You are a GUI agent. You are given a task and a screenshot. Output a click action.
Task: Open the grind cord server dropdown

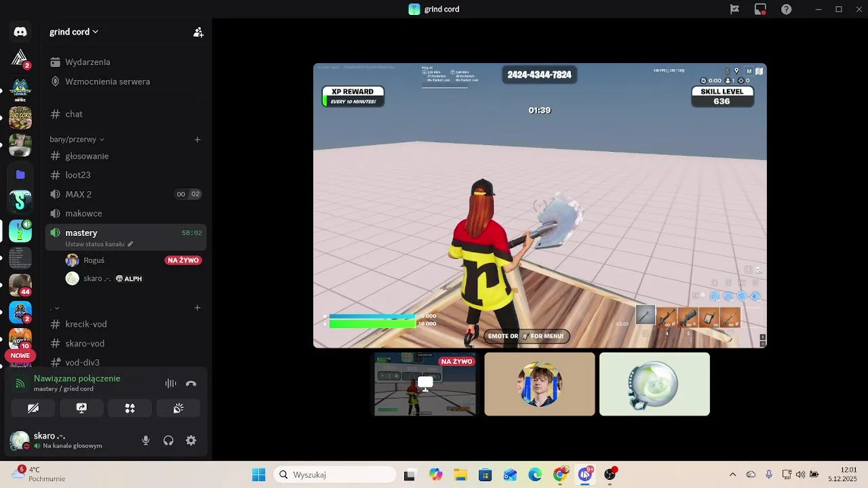(x=74, y=32)
